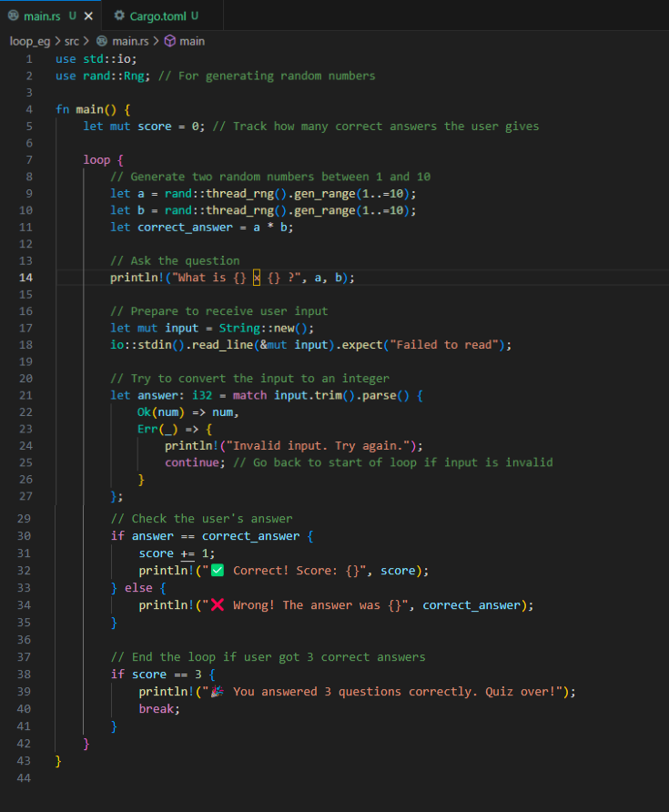Click line number 44 in the gutter
Image resolution: width=669 pixels, height=812 pixels.
(24, 777)
